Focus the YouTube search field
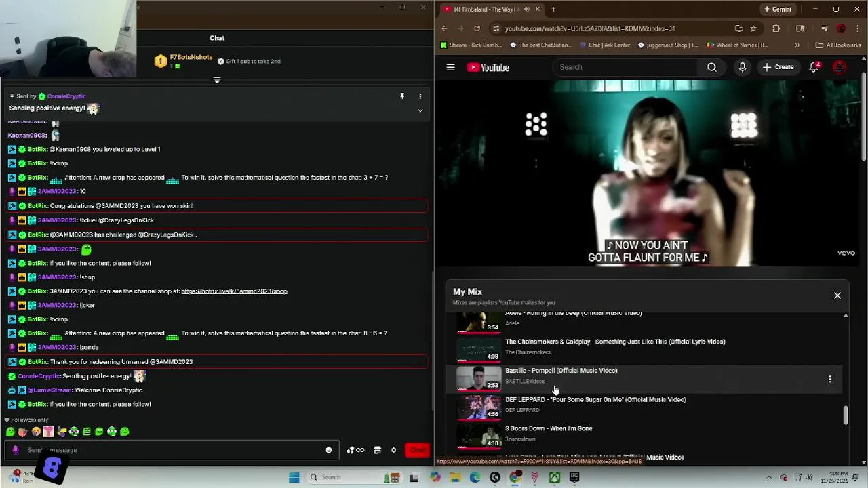Viewport: 868px width, 488px height. pos(625,67)
